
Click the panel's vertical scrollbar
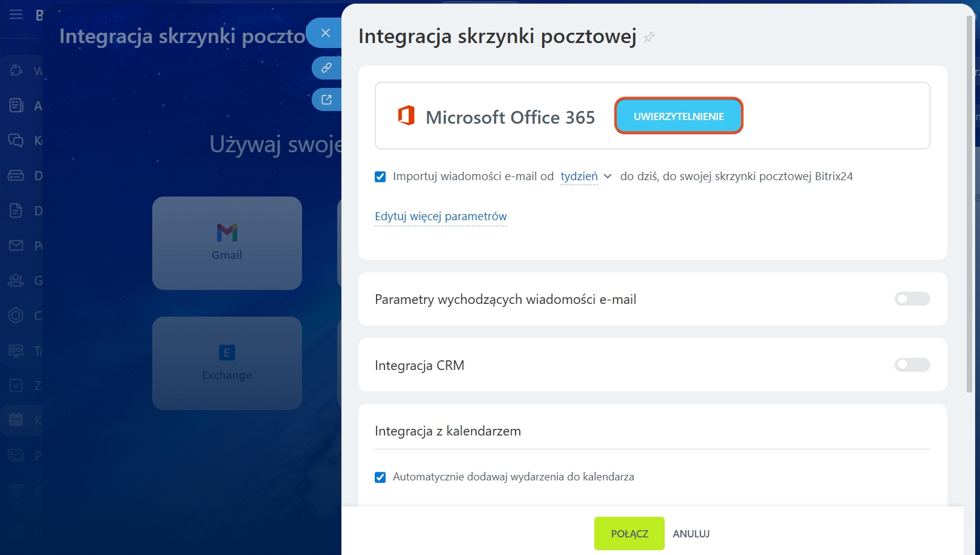tap(969, 206)
